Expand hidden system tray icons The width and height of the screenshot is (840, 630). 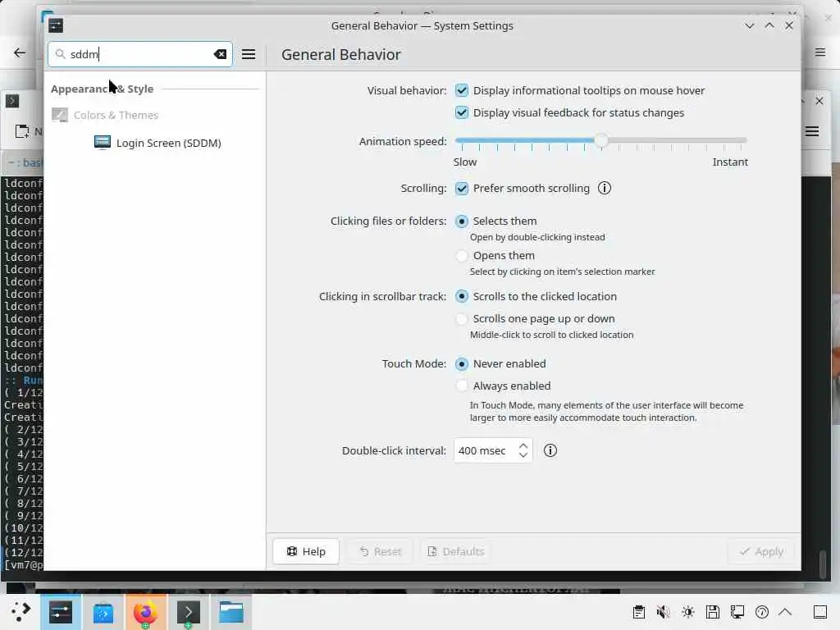click(785, 612)
